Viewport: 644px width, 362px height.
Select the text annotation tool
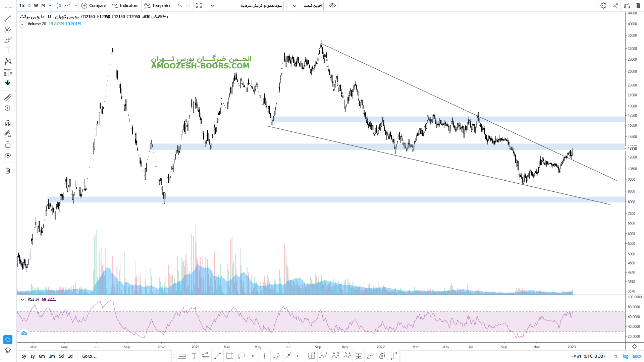click(x=8, y=51)
